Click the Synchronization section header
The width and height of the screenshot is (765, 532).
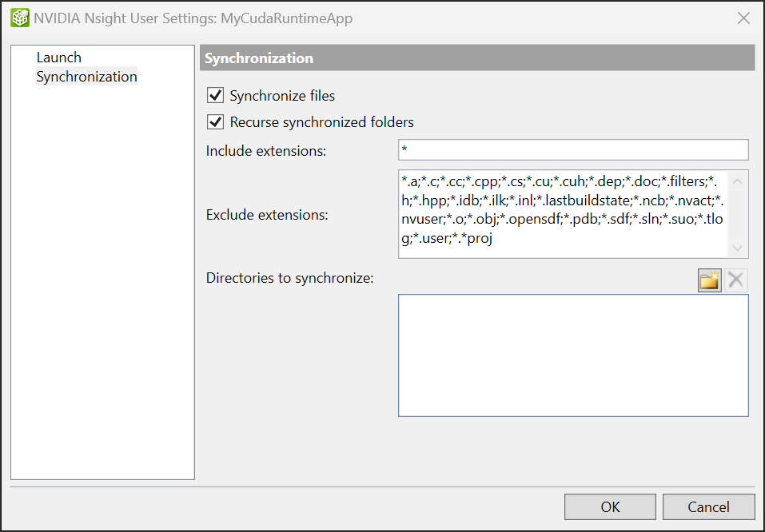477,58
